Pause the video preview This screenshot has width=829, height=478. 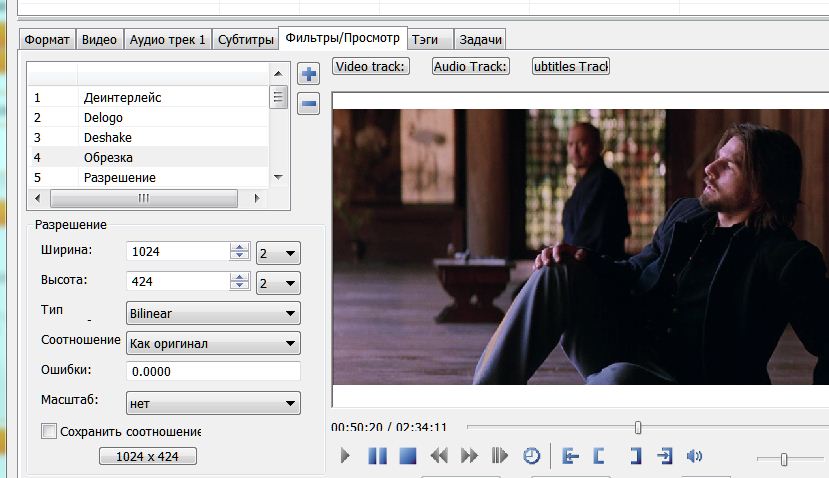[377, 455]
